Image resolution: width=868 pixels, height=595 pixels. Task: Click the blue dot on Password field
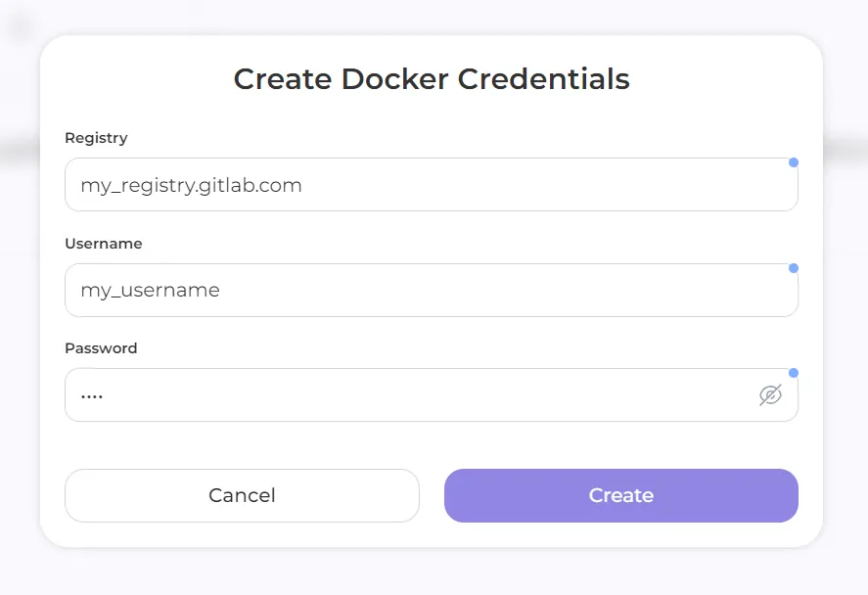tap(794, 373)
